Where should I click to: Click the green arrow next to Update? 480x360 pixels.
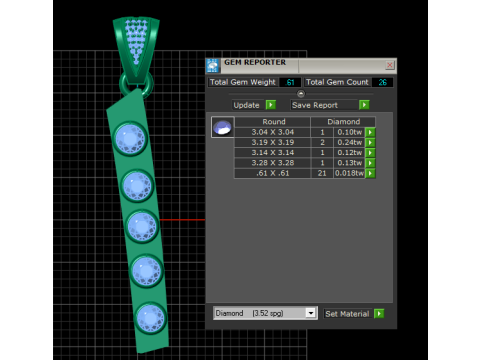click(271, 105)
